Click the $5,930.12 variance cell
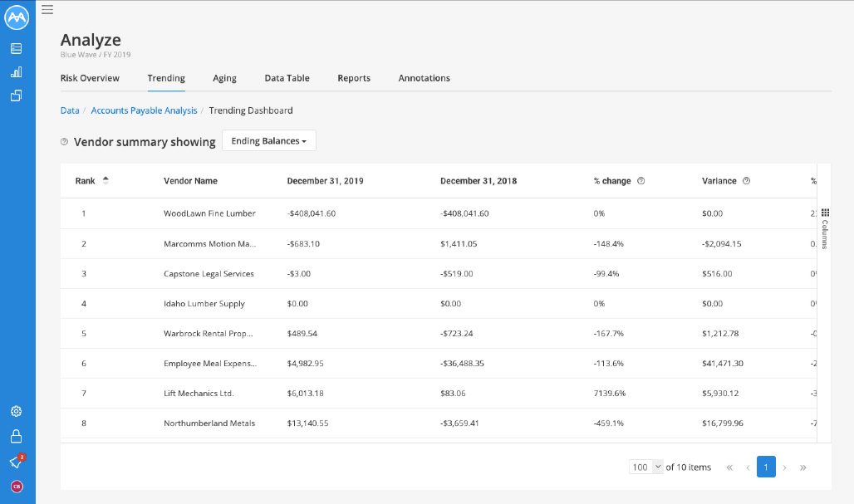854x504 pixels. [x=720, y=394]
